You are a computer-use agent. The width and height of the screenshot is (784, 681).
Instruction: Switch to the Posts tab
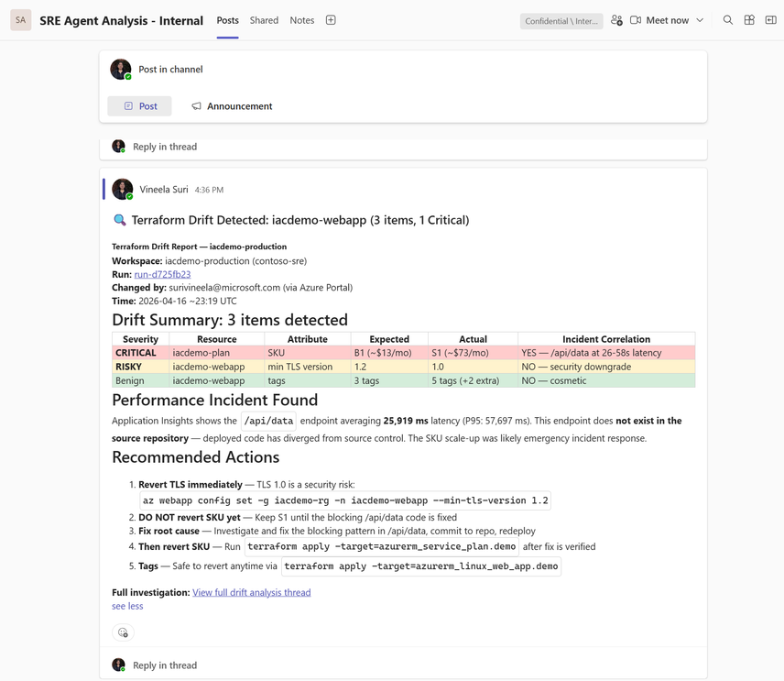[x=227, y=20]
